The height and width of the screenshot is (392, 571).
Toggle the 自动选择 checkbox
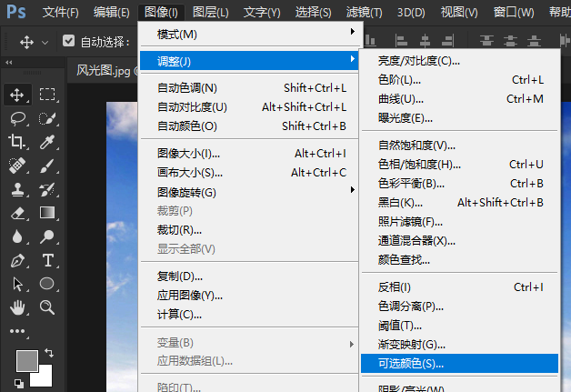coord(68,41)
